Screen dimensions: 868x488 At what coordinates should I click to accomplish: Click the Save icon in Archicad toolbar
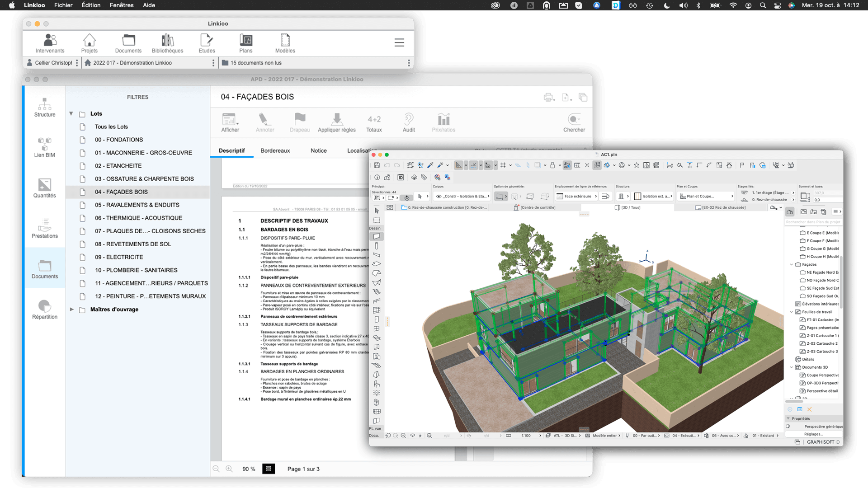pyautogui.click(x=377, y=165)
